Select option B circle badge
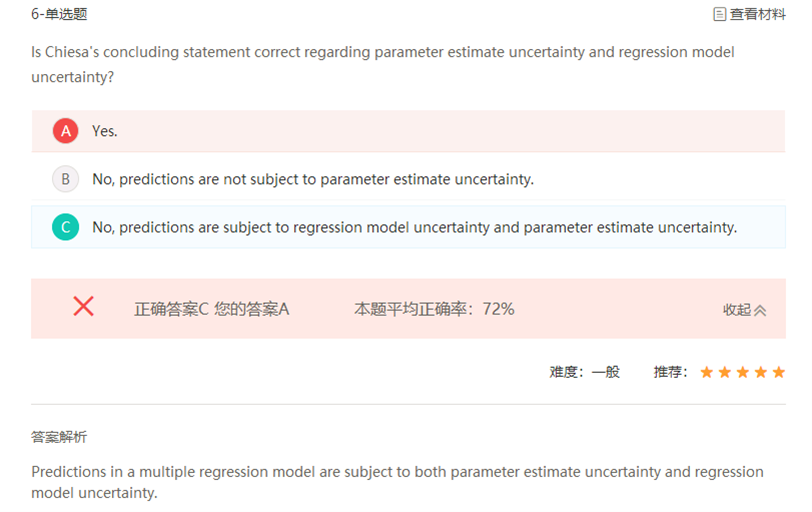 (x=66, y=179)
